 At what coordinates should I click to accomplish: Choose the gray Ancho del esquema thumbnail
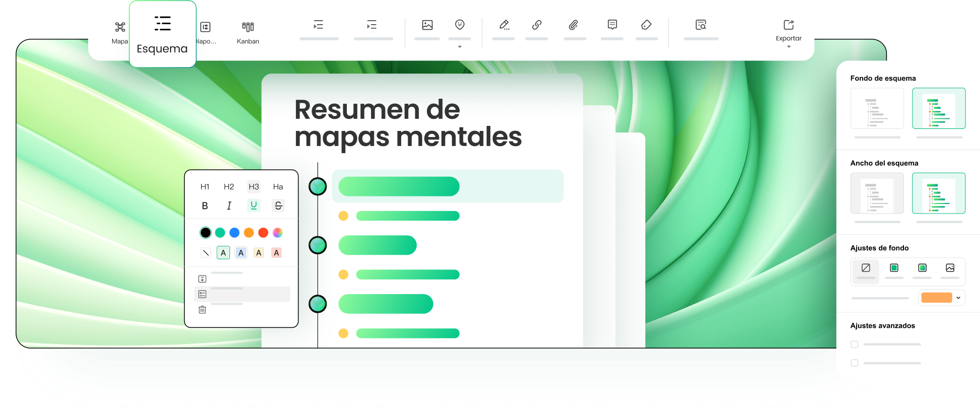877,193
